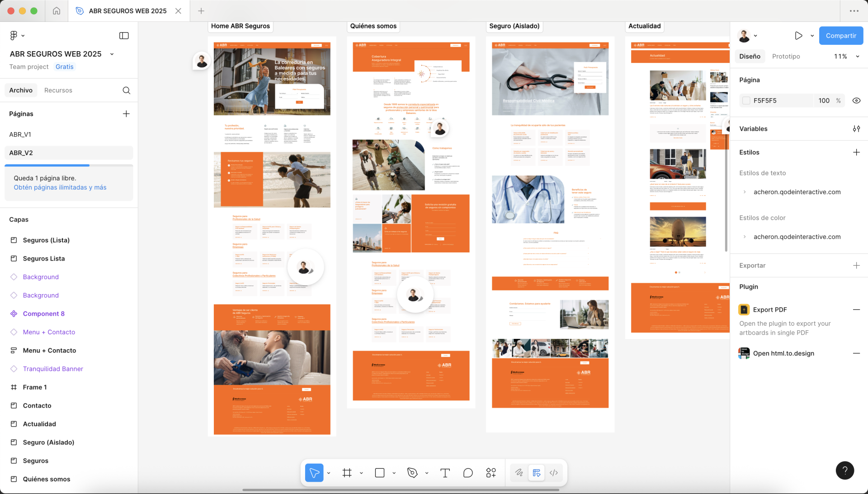This screenshot has width=868, height=494.
Task: Select the Move tool in toolbar
Action: click(314, 473)
